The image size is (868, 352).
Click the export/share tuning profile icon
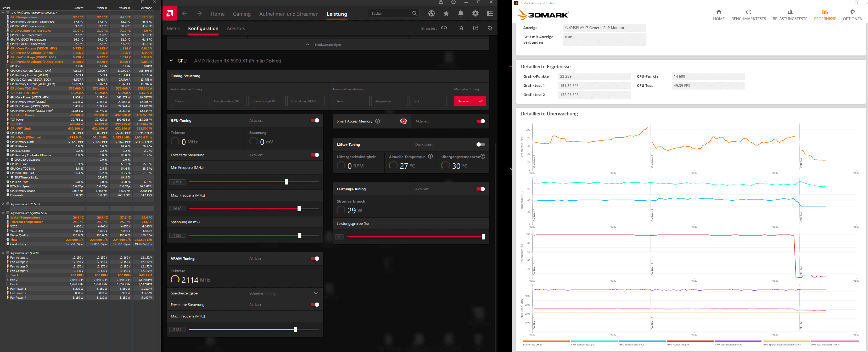click(x=476, y=28)
